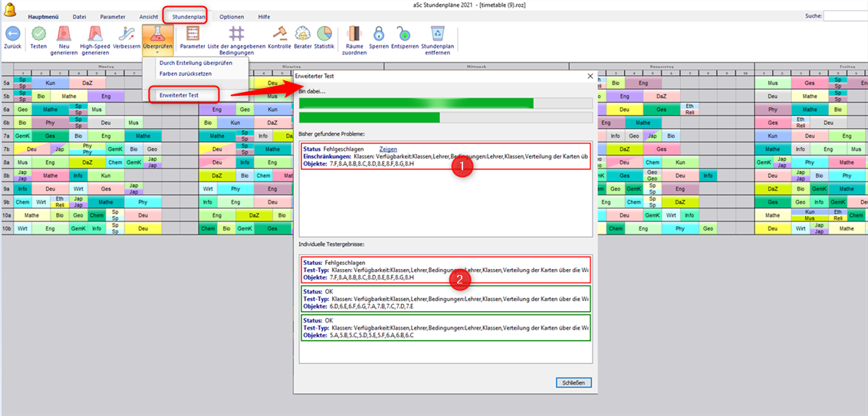
Task: Choose Durch Erstellung überprüfen menu entry
Action: [196, 63]
